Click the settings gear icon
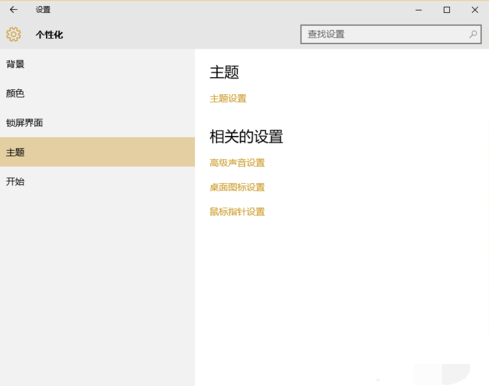 tap(14, 34)
